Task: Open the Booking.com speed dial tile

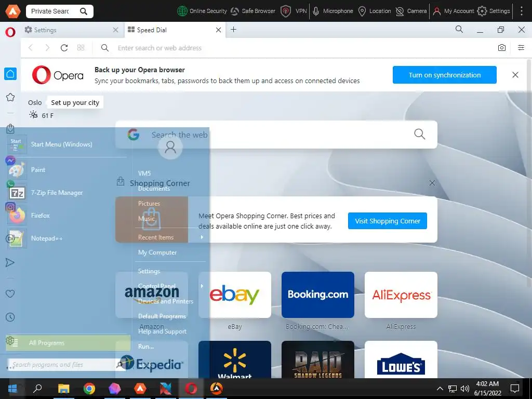Action: 318,295
